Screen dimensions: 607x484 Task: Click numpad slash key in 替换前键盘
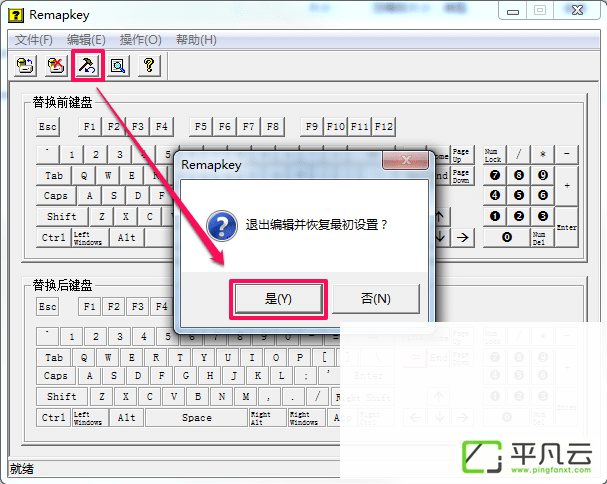tap(519, 155)
